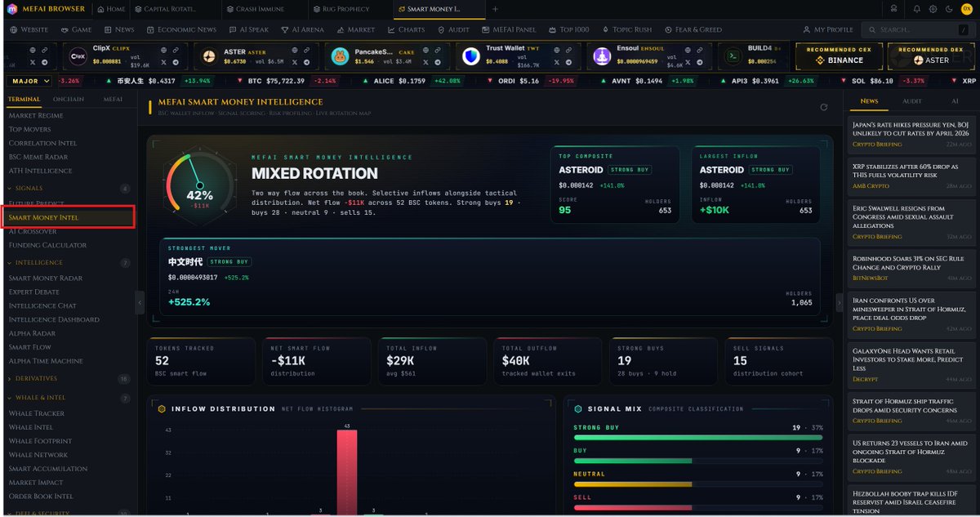Read the Robinhood Soars 31% news headline

pyautogui.click(x=908, y=263)
